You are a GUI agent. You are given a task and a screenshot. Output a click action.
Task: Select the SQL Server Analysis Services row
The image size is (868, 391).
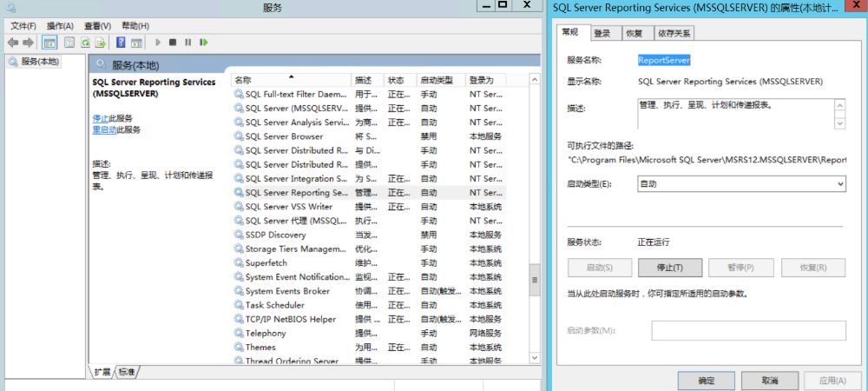point(368,123)
